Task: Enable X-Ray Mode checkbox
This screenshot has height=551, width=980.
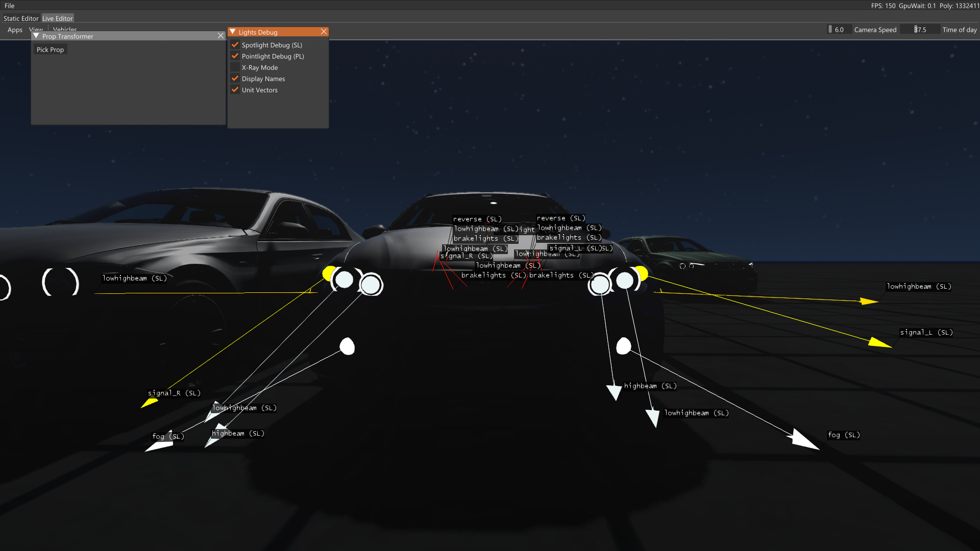Action: [235, 67]
